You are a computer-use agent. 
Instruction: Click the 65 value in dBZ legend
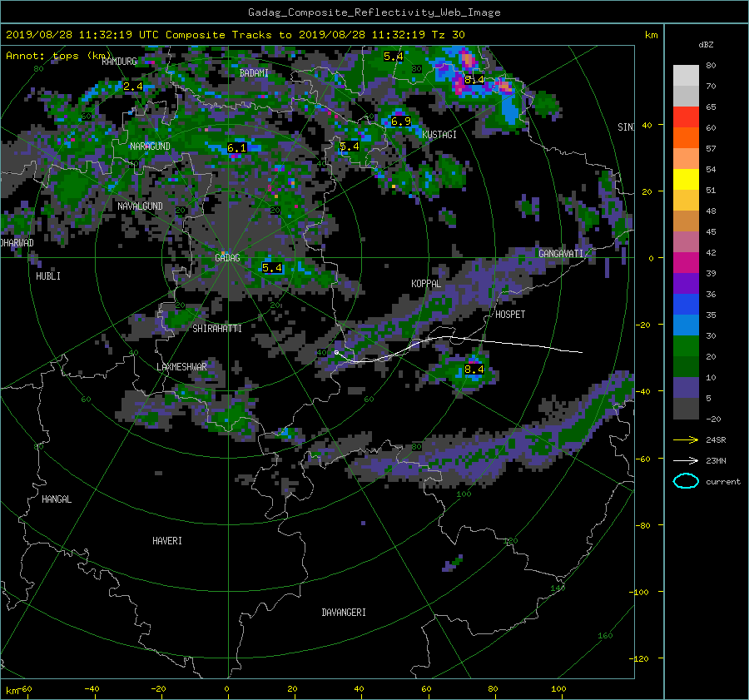(711, 107)
